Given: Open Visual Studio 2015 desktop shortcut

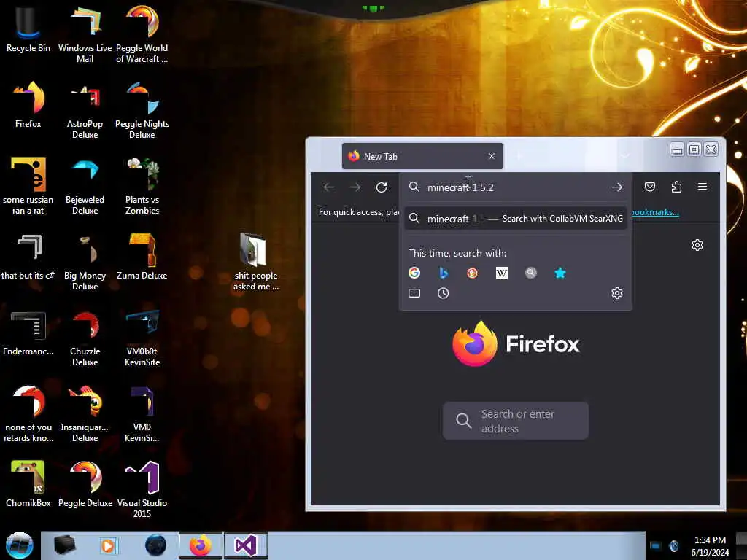Looking at the screenshot, I should coord(142,489).
